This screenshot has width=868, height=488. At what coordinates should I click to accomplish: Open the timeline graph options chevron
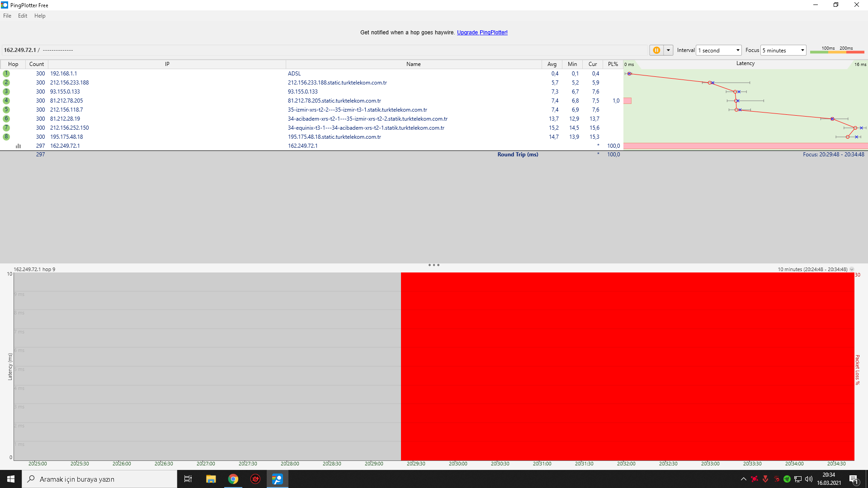tap(852, 269)
